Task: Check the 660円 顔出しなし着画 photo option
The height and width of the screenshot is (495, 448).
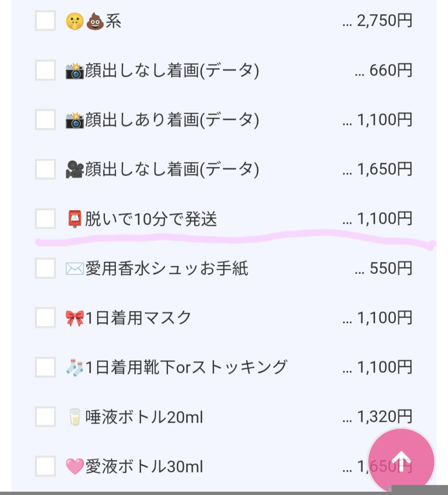Action: [45, 71]
